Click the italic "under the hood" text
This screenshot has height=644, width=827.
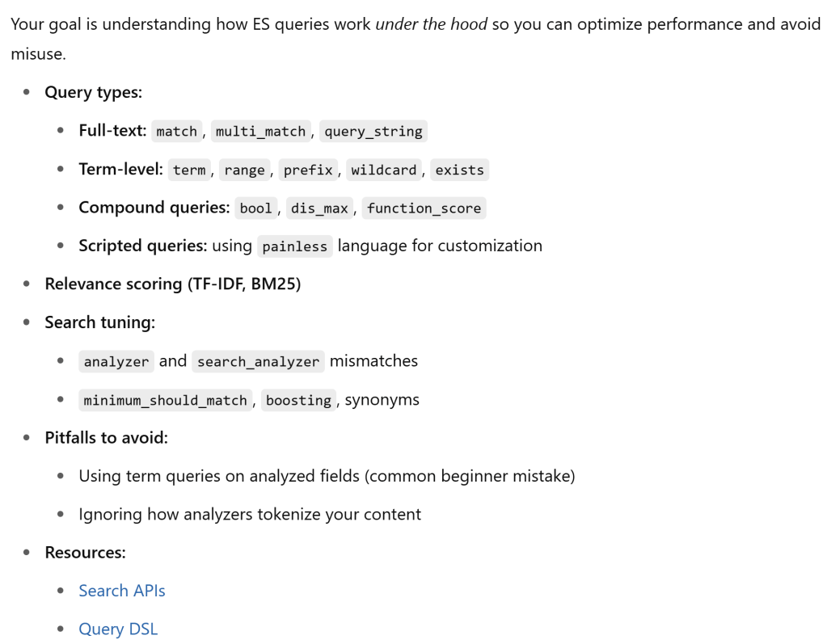[x=431, y=24]
